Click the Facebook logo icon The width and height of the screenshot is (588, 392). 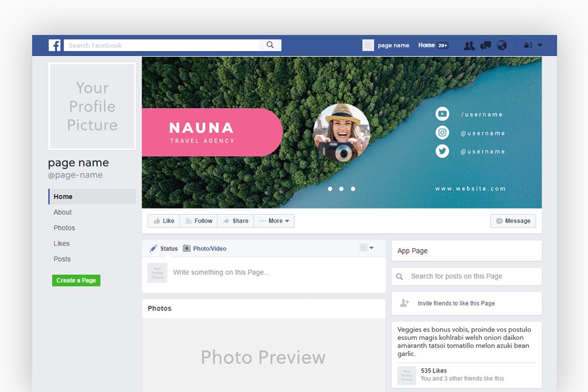coord(54,45)
